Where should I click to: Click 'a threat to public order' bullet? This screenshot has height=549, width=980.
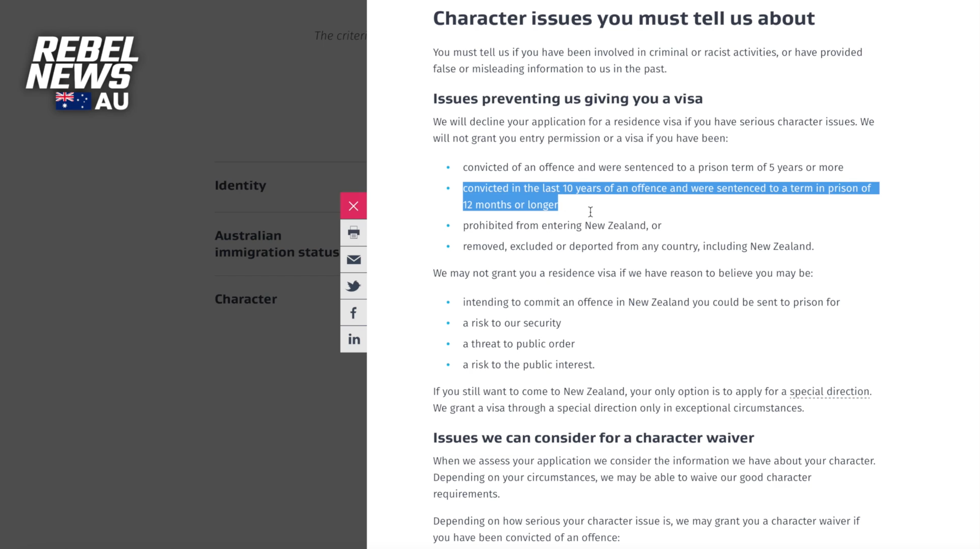pos(518,344)
